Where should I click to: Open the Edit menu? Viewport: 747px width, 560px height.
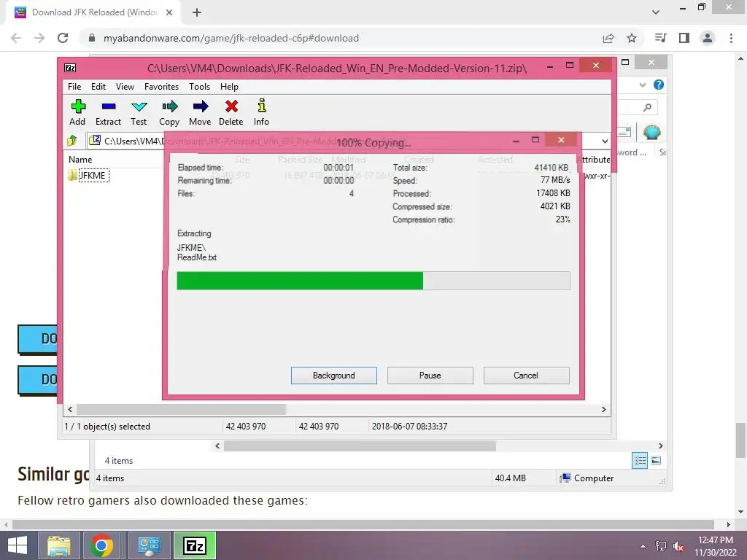(x=98, y=87)
